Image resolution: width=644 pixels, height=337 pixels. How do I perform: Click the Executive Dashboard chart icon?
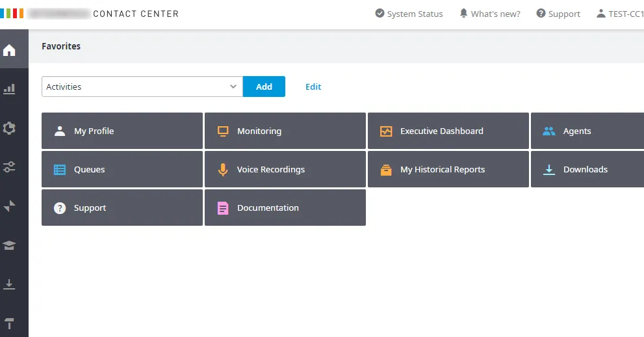pyautogui.click(x=386, y=131)
